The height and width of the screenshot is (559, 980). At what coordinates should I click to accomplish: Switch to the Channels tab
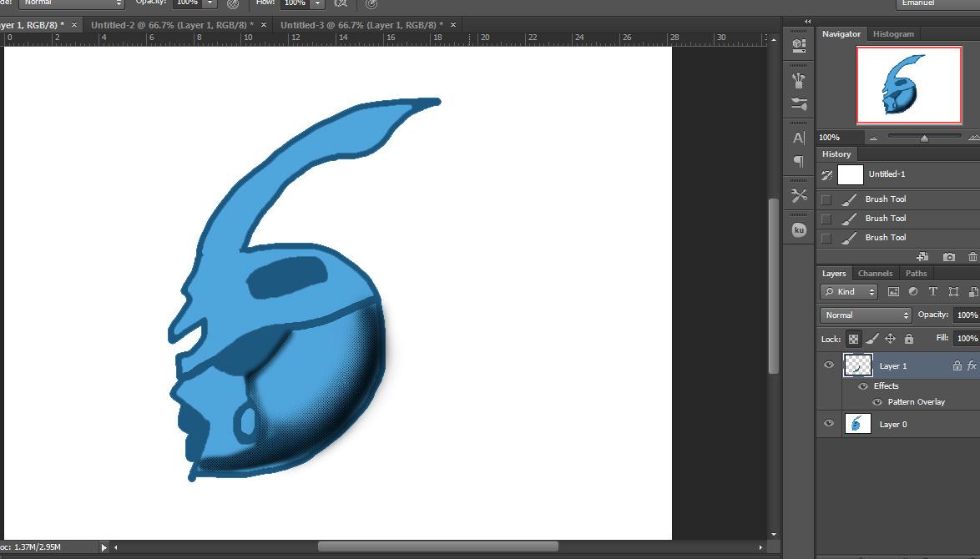(875, 274)
